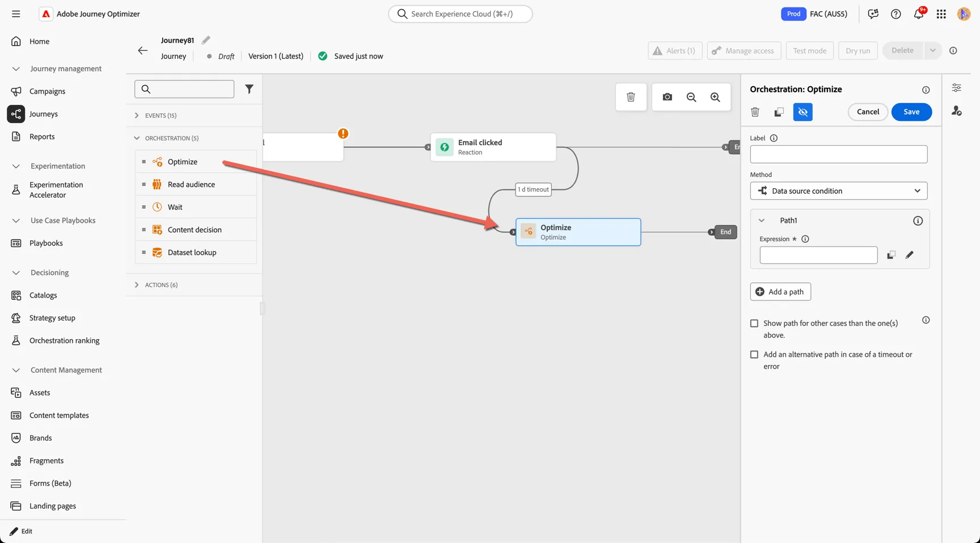Click the canvas trash delete icon
980x543 pixels.
(631, 97)
